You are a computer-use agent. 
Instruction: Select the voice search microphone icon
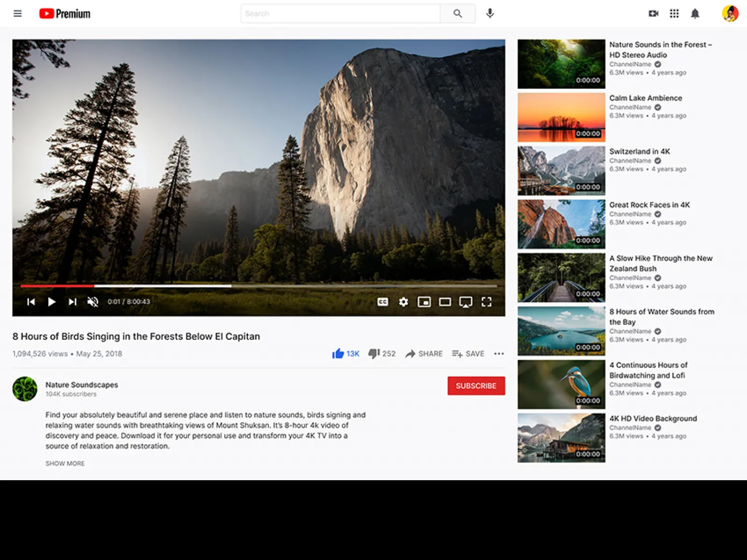490,13
